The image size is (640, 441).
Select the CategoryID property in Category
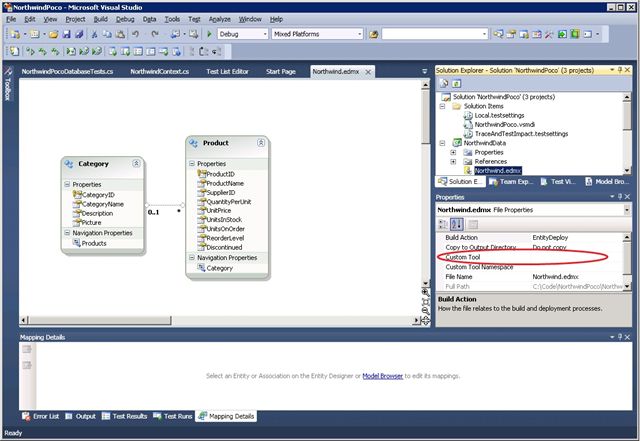[98, 195]
